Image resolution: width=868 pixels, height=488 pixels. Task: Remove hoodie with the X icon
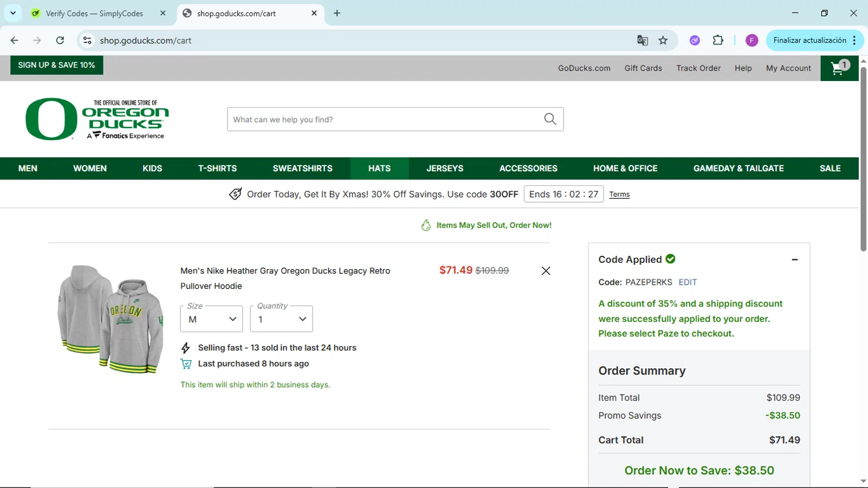click(546, 271)
